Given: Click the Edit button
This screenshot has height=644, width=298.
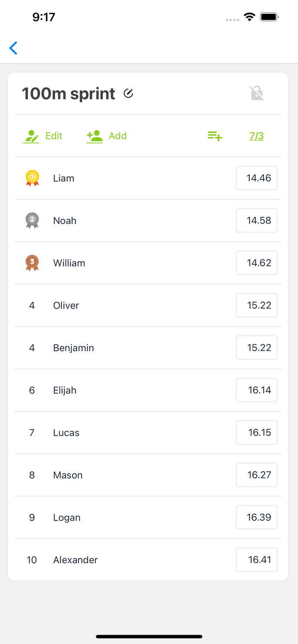Looking at the screenshot, I should 53,136.
